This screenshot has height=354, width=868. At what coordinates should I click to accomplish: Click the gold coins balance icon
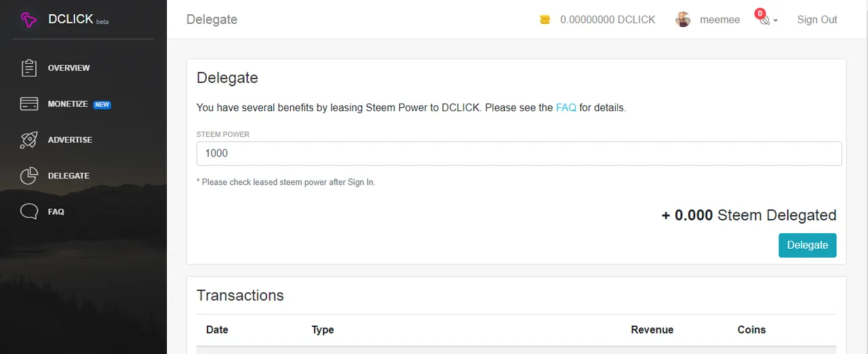[x=545, y=20]
